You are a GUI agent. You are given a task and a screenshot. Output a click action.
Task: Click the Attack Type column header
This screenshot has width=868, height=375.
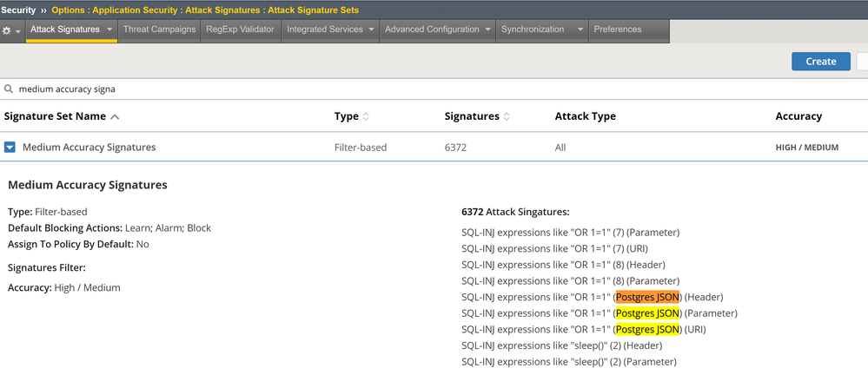pyautogui.click(x=585, y=116)
